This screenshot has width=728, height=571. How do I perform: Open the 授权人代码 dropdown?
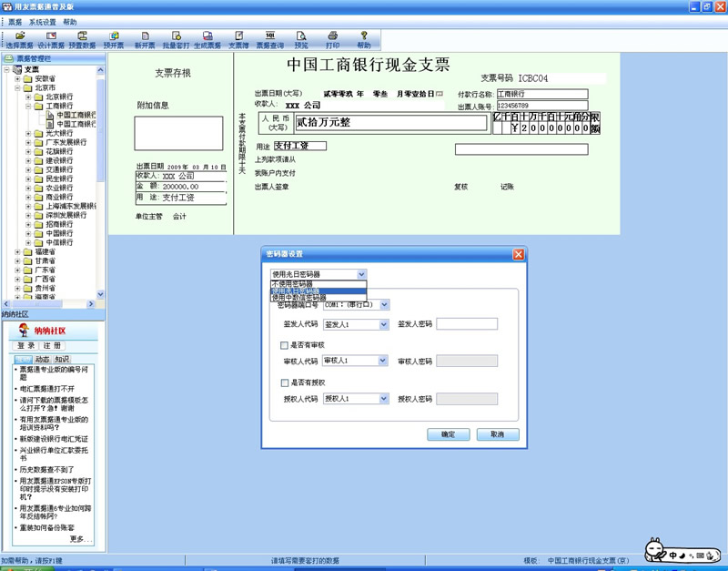pos(384,399)
